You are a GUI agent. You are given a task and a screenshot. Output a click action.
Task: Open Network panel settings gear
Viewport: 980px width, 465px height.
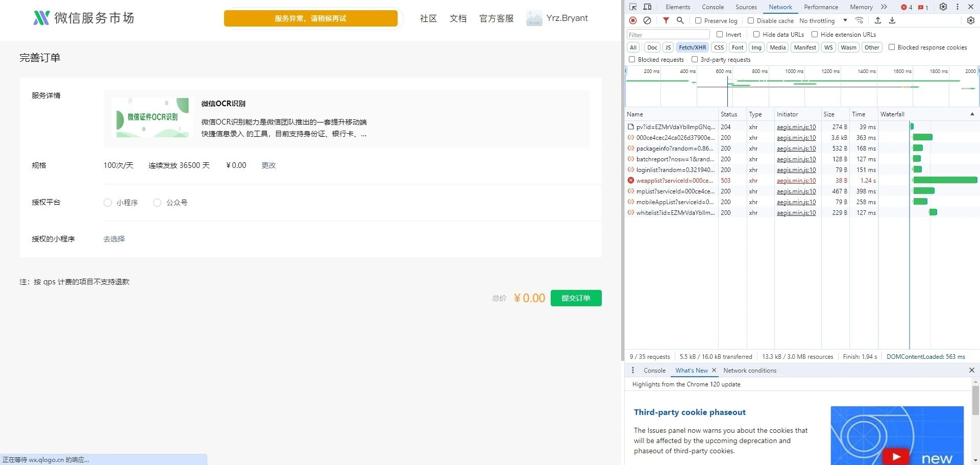[971, 20]
